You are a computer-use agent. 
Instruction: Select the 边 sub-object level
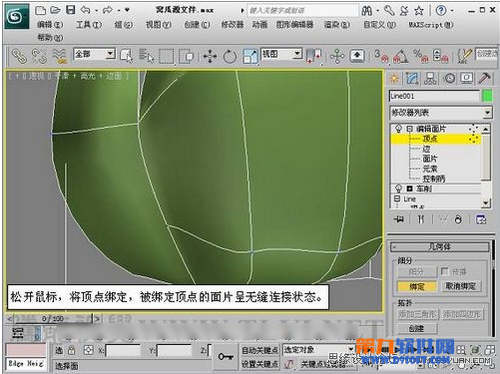click(x=426, y=149)
